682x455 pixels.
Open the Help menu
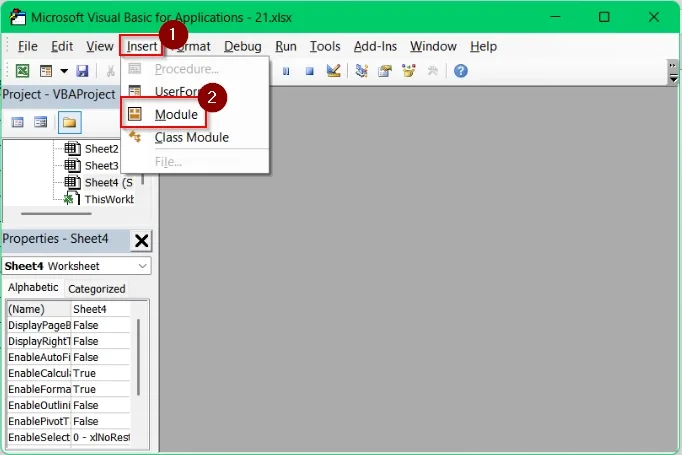pos(483,46)
